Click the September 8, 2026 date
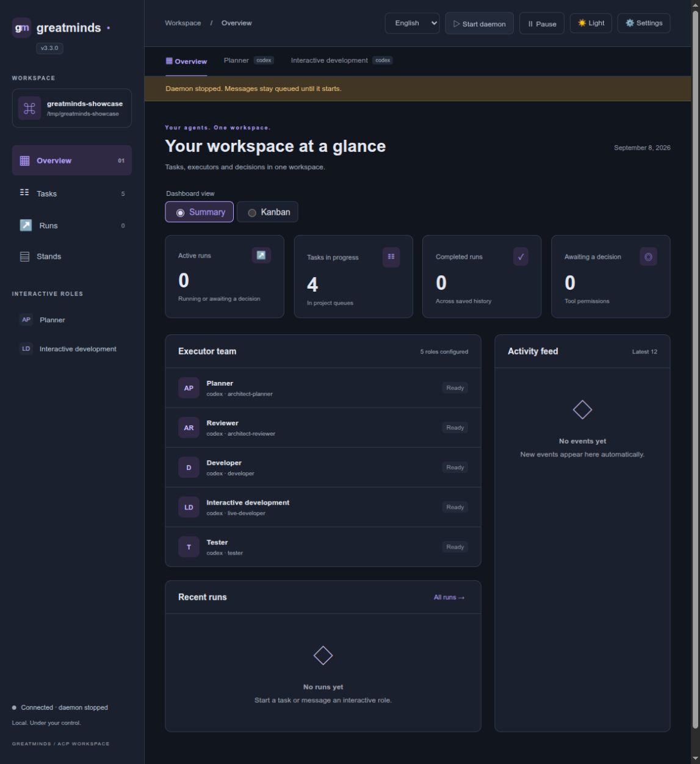This screenshot has width=700, height=764. tap(642, 148)
